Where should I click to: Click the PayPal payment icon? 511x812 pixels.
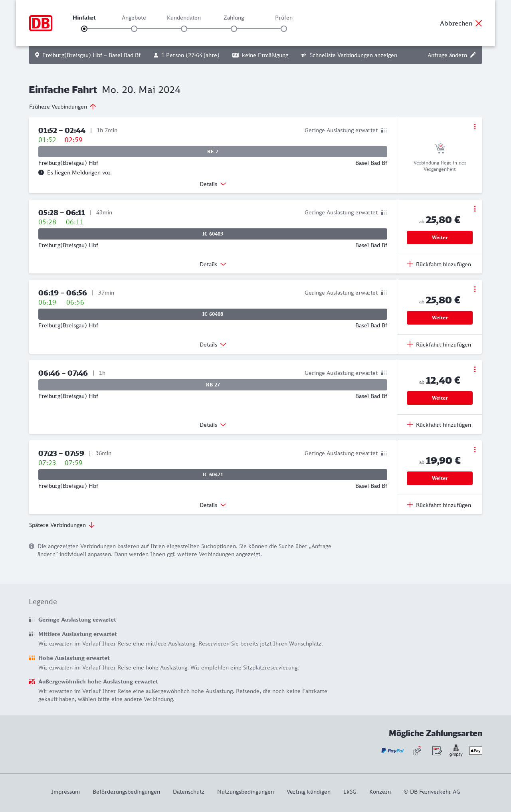point(392,751)
